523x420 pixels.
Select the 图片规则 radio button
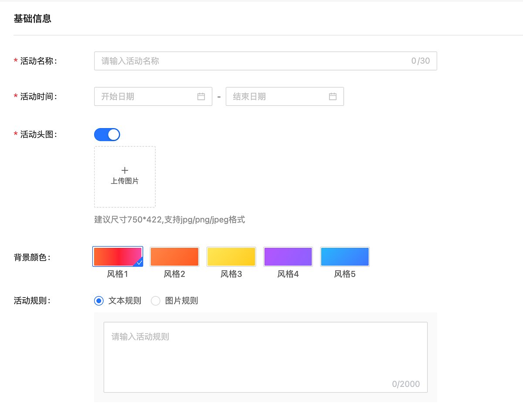coord(156,301)
